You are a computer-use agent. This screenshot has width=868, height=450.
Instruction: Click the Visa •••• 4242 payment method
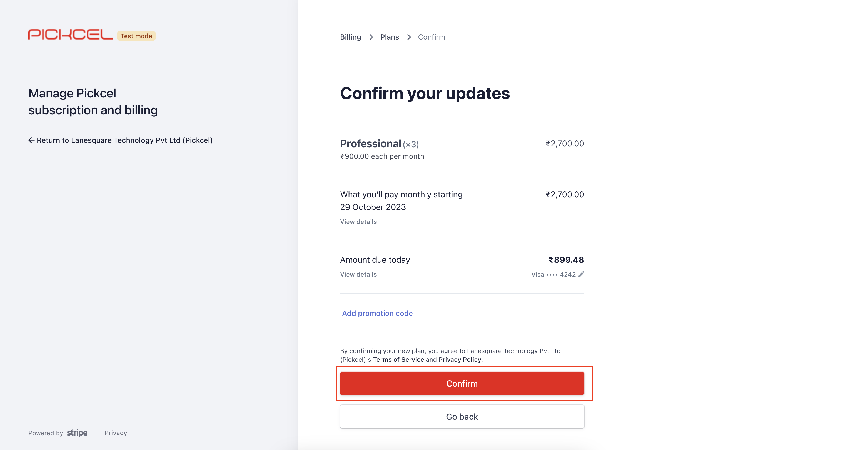coord(553,275)
